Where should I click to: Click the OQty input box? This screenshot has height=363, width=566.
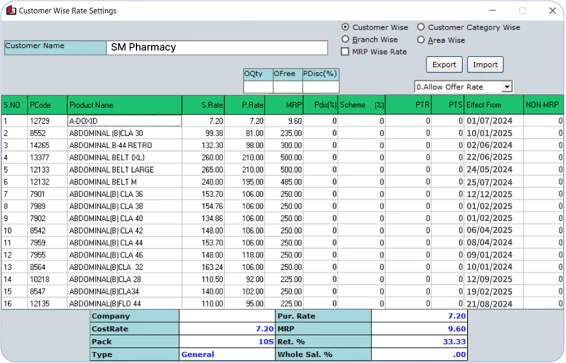click(x=258, y=87)
